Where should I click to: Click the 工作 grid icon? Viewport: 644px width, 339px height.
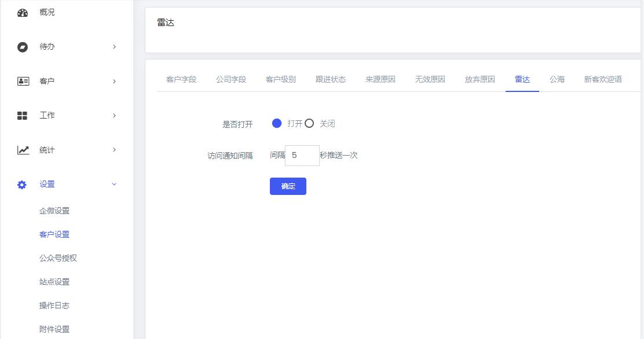tap(22, 116)
